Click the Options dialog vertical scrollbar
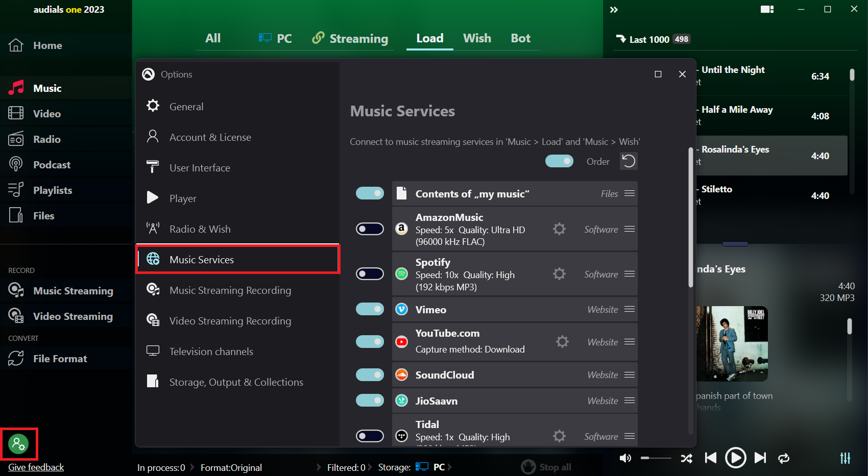The image size is (868, 476). [x=691, y=218]
